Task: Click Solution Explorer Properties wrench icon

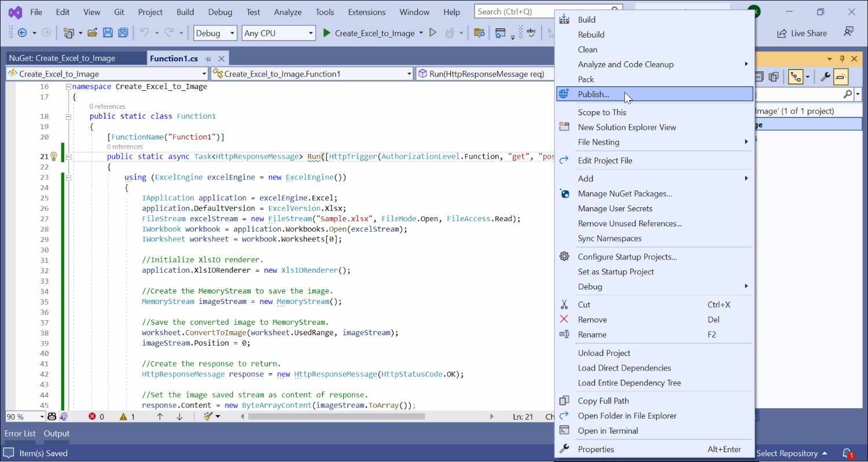Action: [826, 76]
